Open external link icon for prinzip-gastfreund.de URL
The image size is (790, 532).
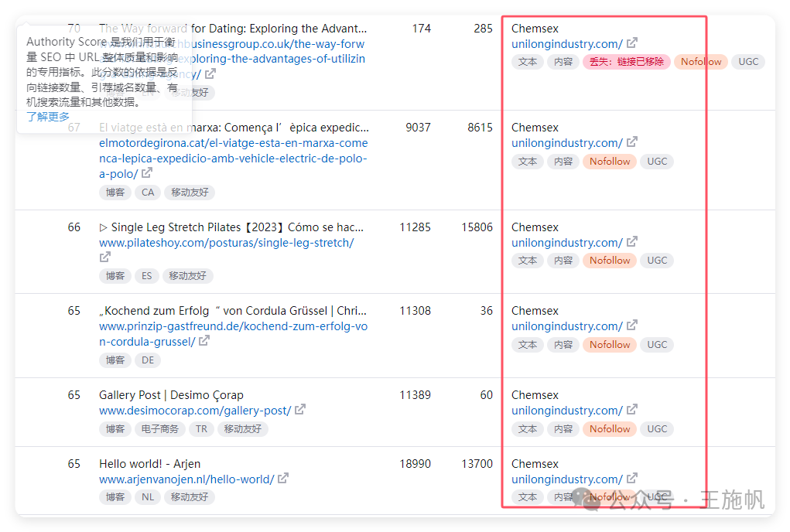[204, 341]
